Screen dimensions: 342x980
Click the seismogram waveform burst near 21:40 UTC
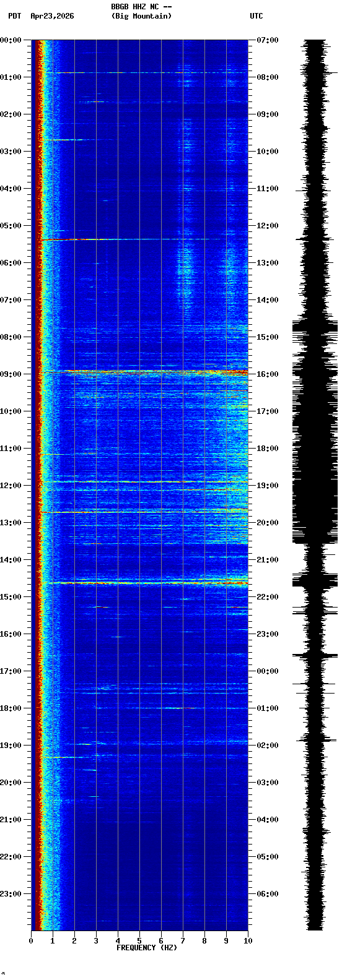click(x=315, y=581)
